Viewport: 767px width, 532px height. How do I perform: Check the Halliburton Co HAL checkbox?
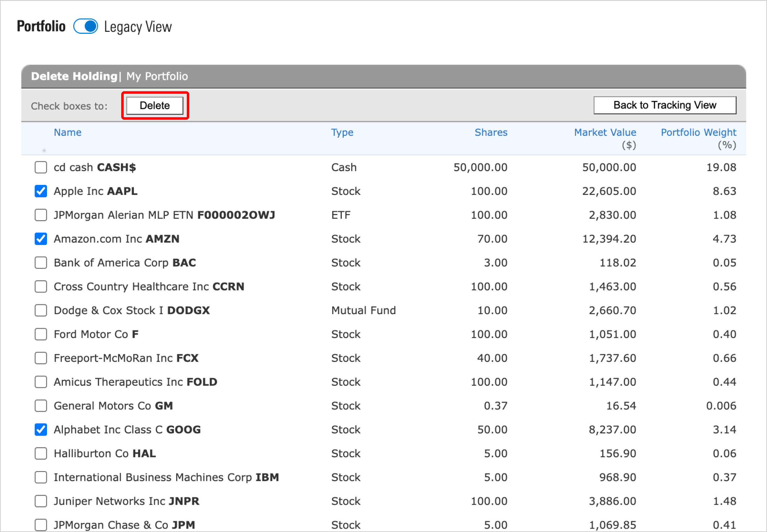[41, 453]
